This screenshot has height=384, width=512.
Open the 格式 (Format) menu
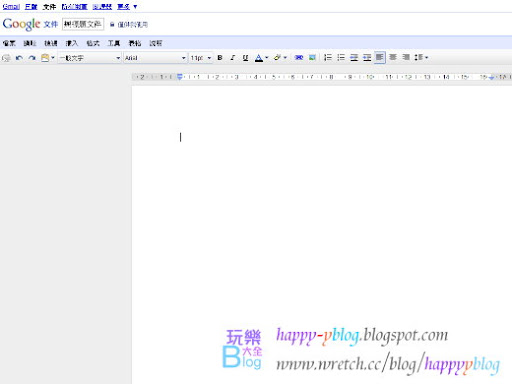(93, 43)
